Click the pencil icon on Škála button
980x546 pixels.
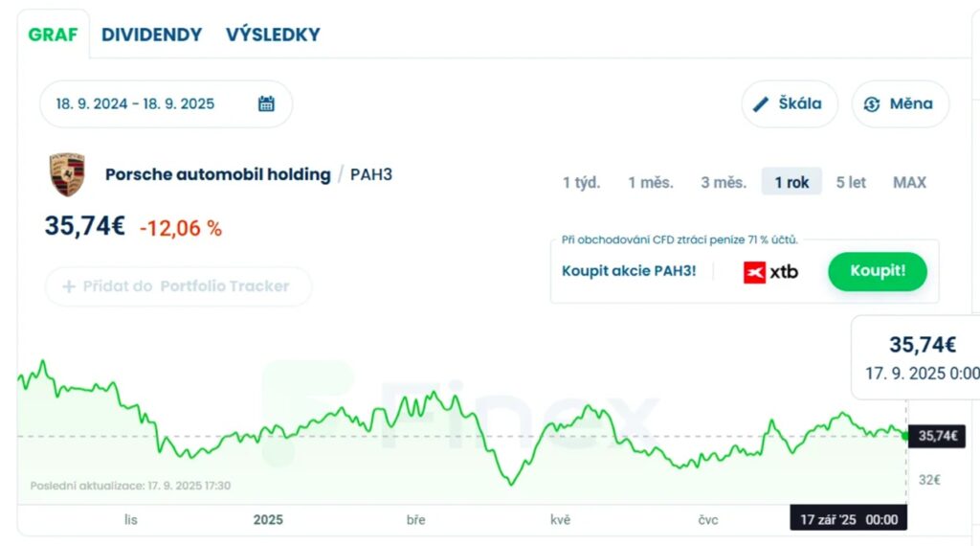coord(762,104)
